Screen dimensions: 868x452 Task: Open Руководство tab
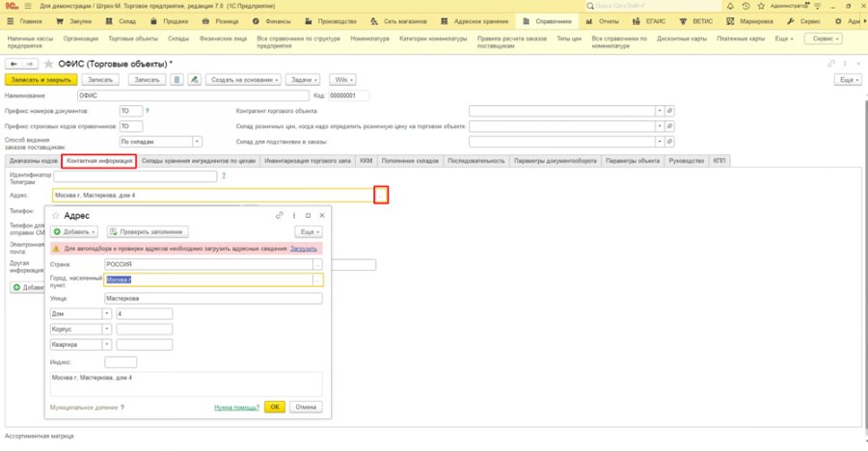pyautogui.click(x=687, y=161)
